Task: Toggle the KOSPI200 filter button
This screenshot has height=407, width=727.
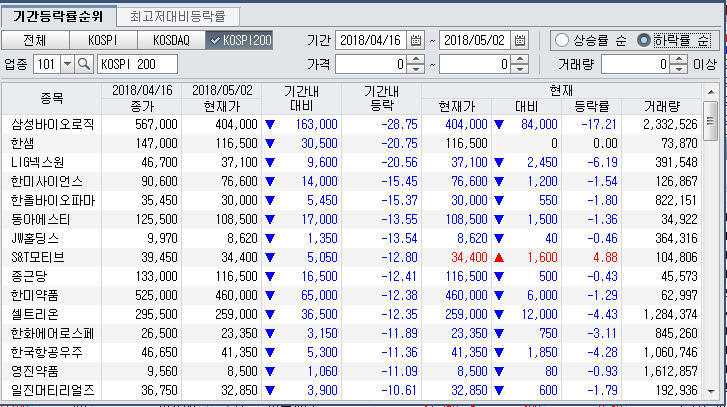Action: pyautogui.click(x=238, y=40)
